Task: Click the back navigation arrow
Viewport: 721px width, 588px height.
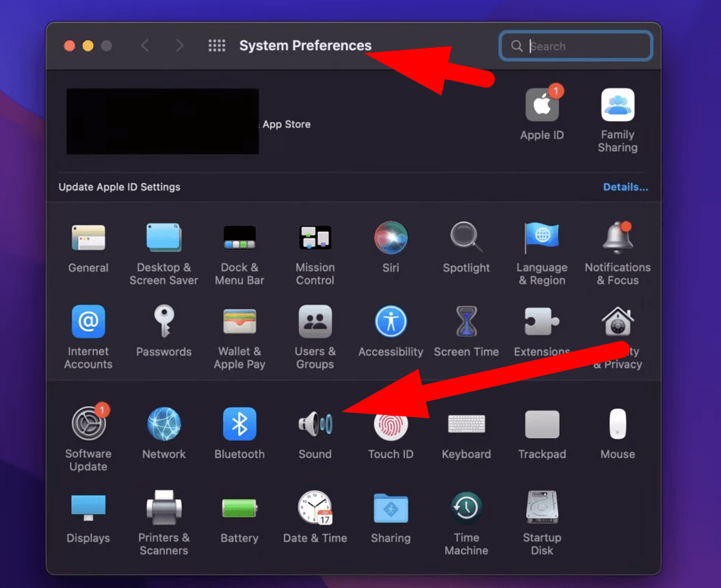Action: point(146,46)
